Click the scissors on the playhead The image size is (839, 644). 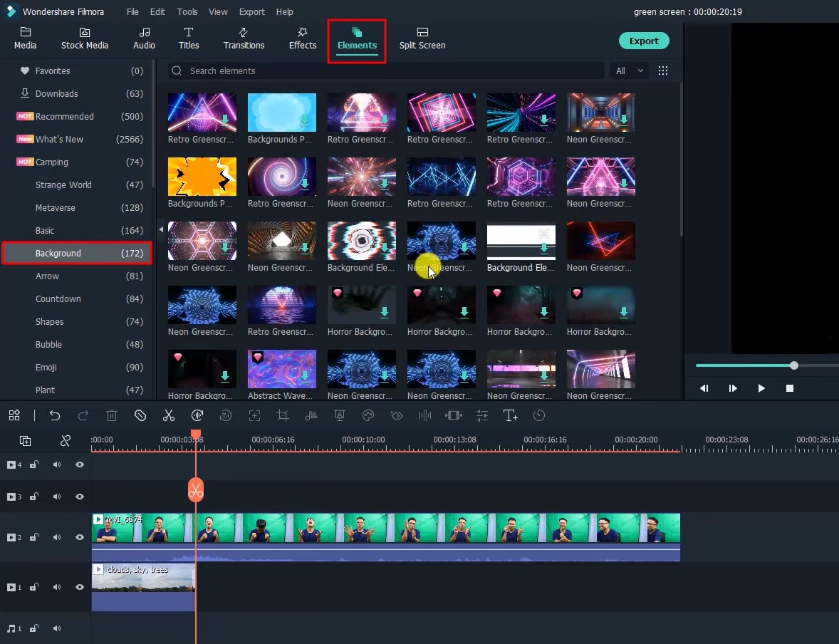coord(196,490)
